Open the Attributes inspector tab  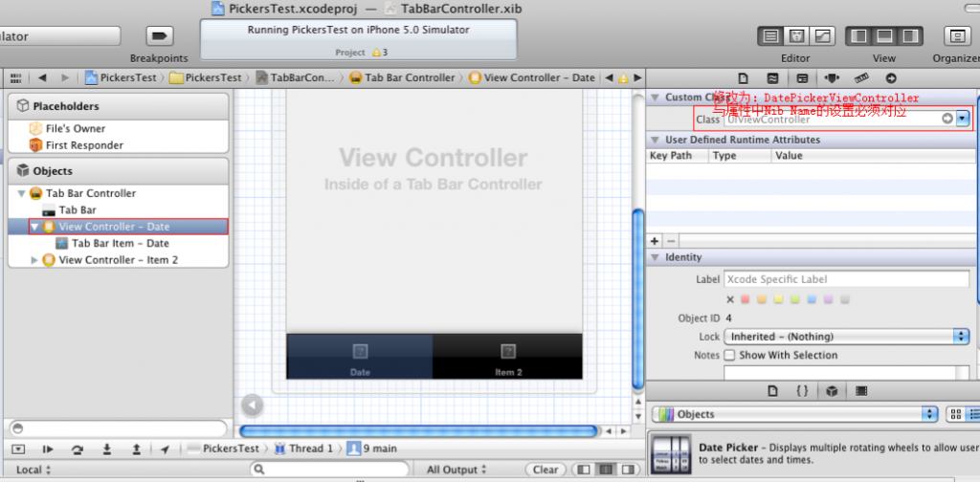pos(832,78)
